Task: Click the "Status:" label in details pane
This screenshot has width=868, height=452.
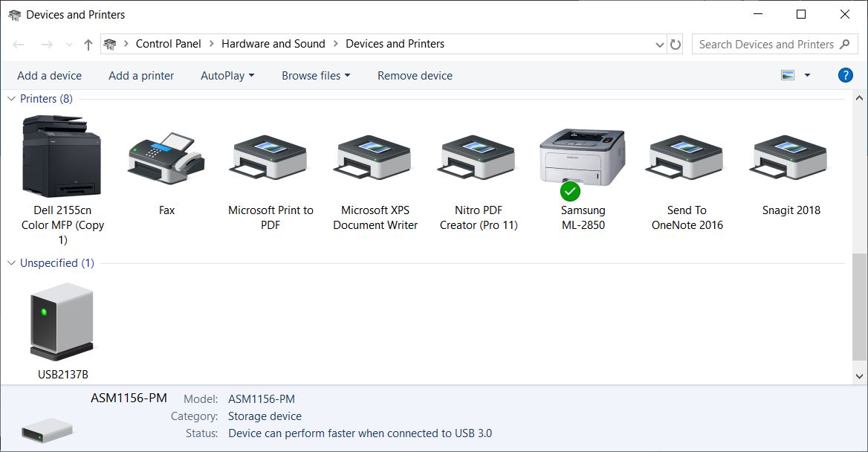Action: click(201, 433)
